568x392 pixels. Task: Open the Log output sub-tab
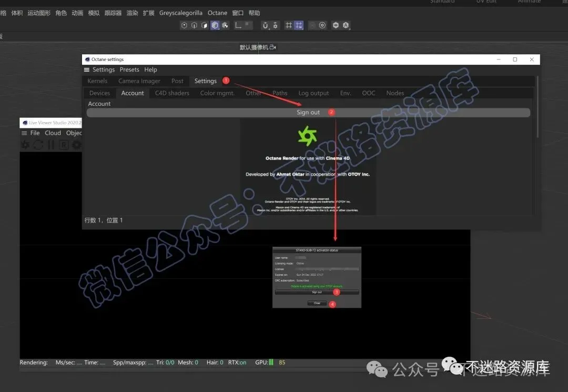tap(313, 93)
